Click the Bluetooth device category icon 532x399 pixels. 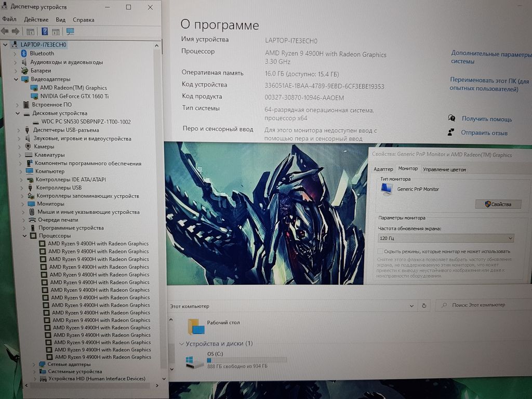(x=24, y=54)
